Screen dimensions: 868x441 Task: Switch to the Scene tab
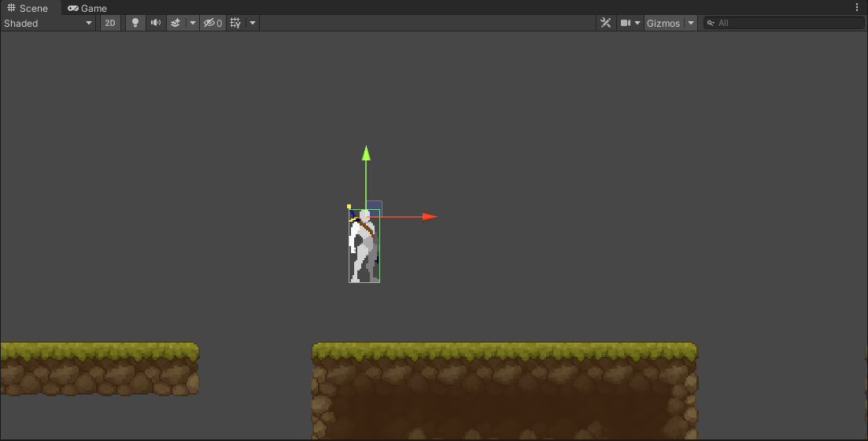coord(28,8)
